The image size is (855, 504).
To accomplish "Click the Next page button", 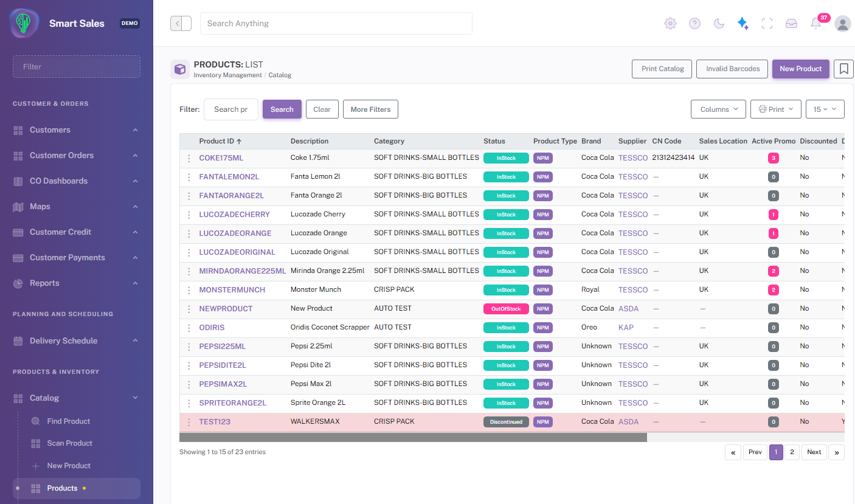I will click(814, 452).
